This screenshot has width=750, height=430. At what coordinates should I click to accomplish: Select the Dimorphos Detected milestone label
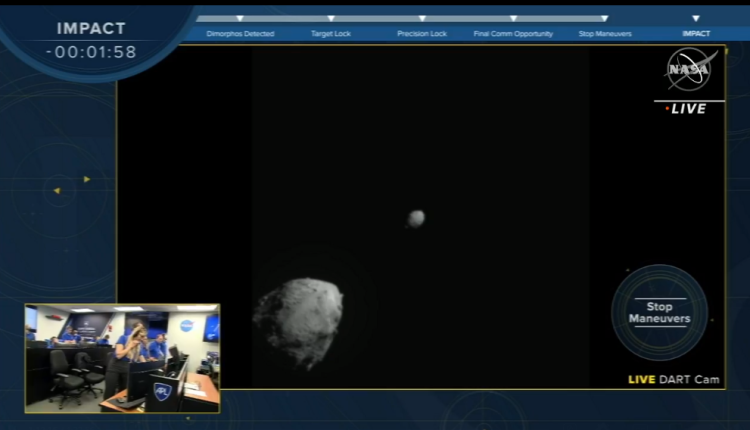(x=240, y=34)
